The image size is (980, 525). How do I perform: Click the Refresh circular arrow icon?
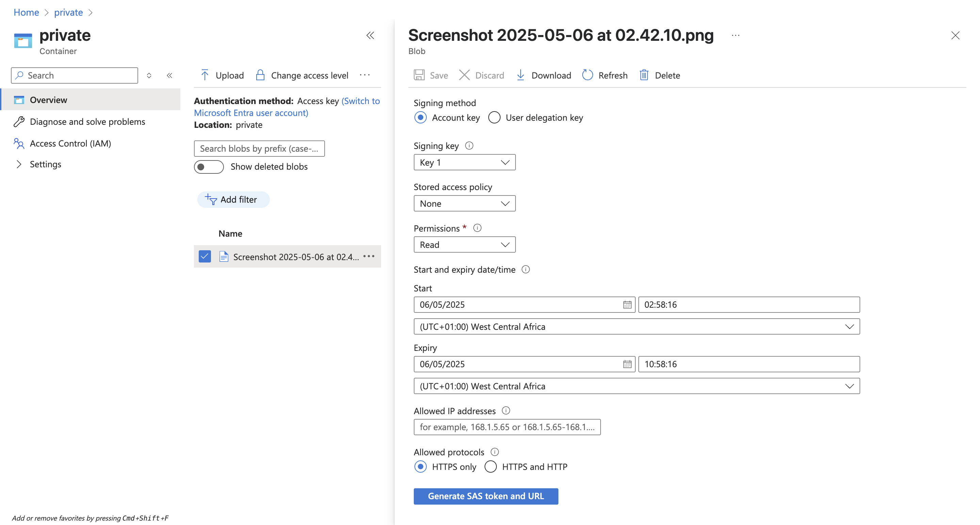point(587,75)
